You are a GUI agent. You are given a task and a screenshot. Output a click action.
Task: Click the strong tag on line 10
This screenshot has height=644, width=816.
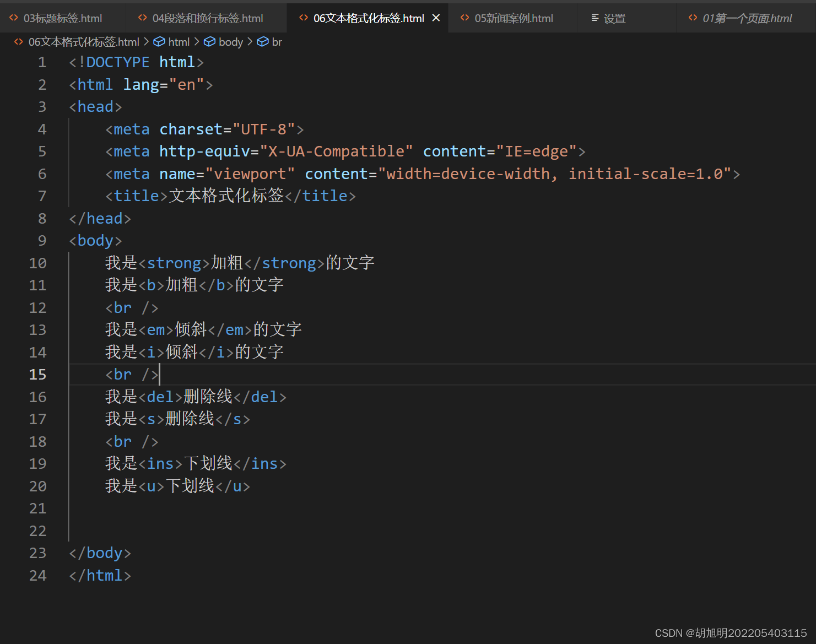pos(174,263)
